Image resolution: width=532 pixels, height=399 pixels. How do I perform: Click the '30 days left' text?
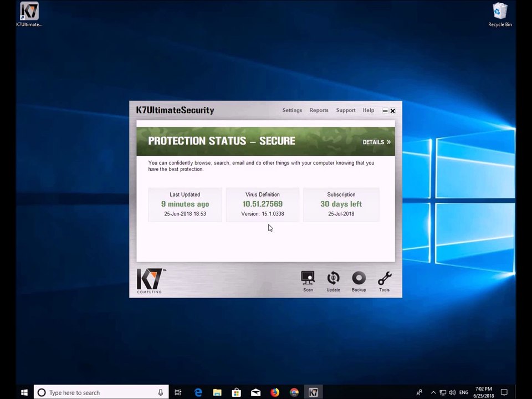coord(341,204)
